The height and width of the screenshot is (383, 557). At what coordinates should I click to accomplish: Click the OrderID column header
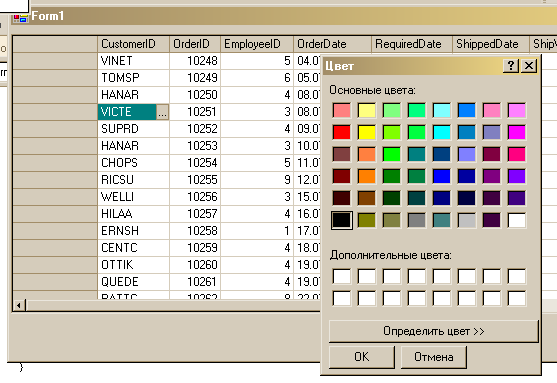coord(195,44)
